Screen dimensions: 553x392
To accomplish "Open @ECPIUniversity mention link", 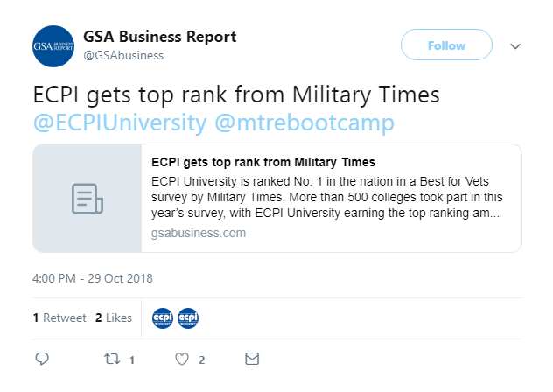I will tap(120, 122).
